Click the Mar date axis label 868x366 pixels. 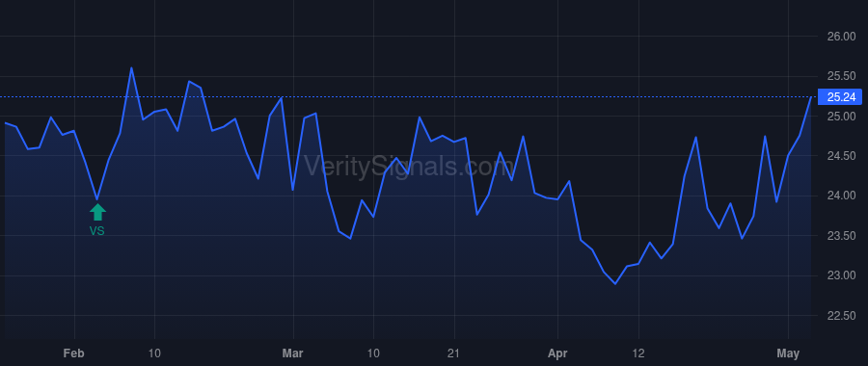[x=293, y=353]
